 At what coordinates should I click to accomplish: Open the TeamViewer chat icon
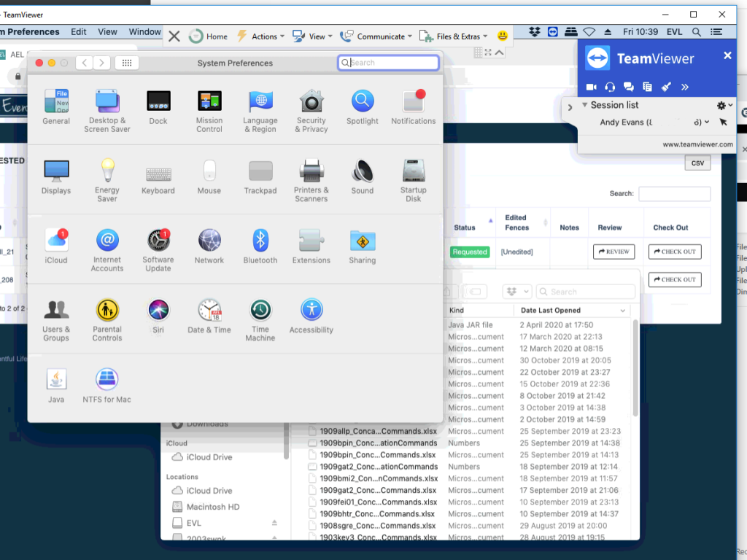click(x=628, y=87)
